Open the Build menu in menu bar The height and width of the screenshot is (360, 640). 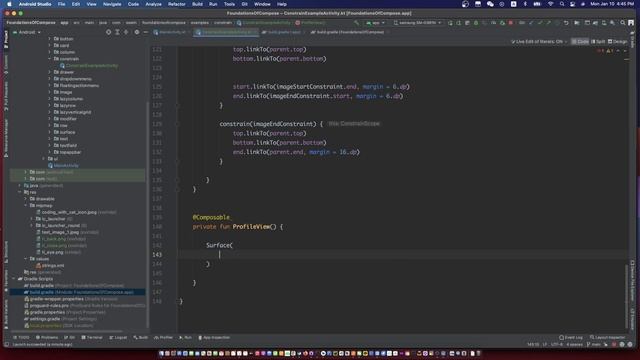click(197, 4)
